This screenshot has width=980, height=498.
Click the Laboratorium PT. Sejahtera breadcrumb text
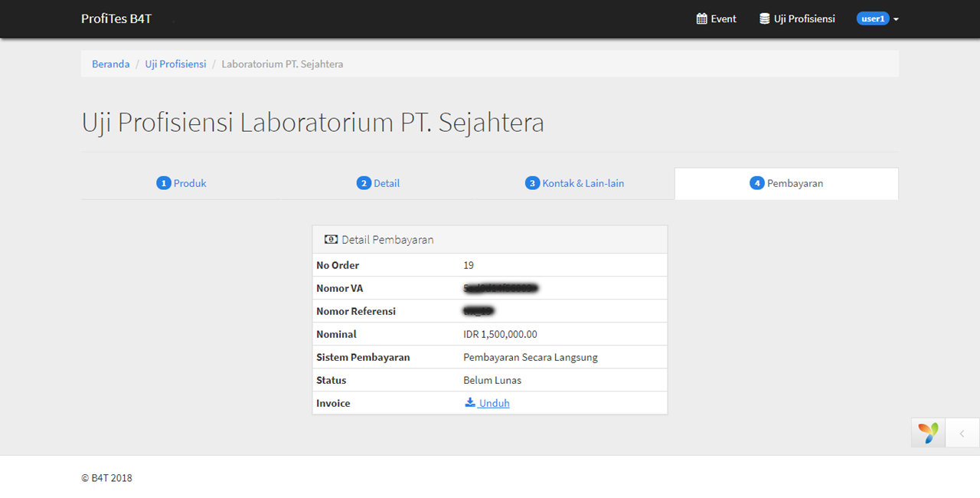tap(282, 64)
